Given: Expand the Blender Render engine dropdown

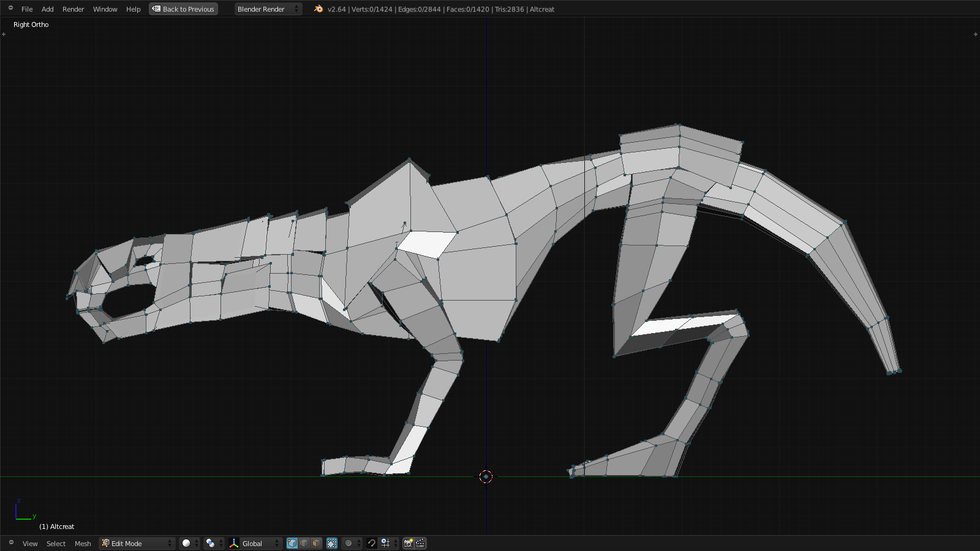Looking at the screenshot, I should [268, 9].
